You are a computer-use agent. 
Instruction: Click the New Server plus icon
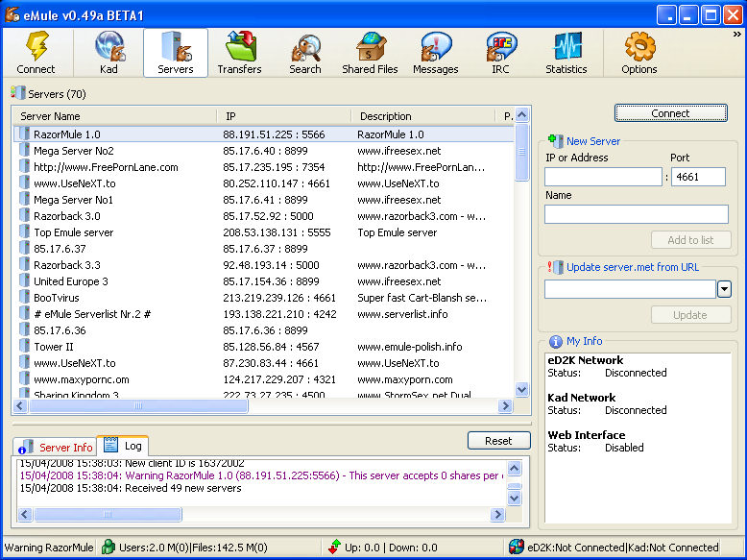click(x=556, y=140)
